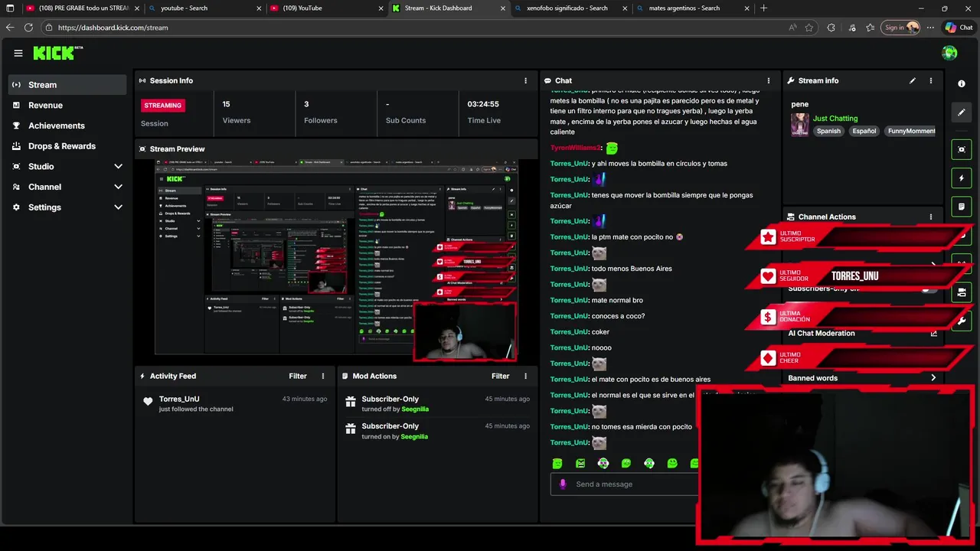Click chat message 'todo menos Buenos Aires'

click(632, 269)
